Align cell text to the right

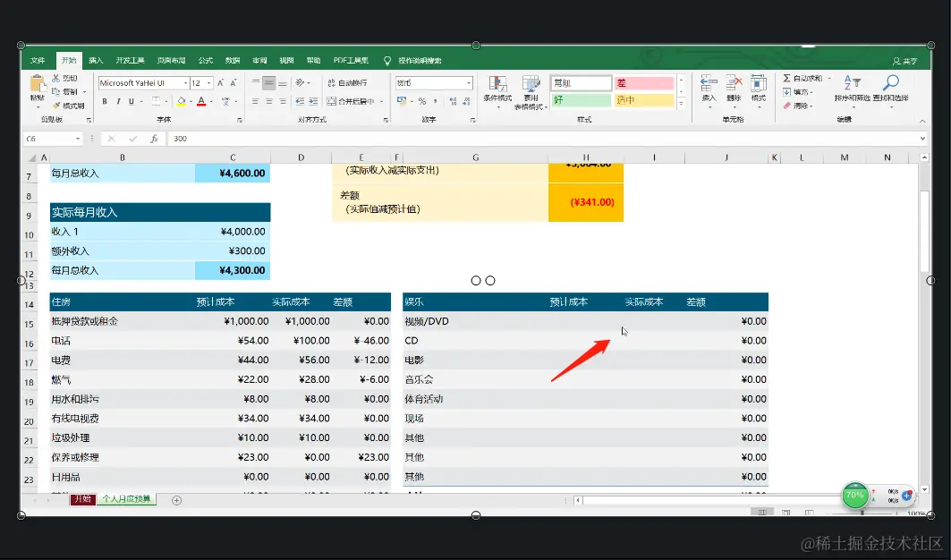(x=282, y=101)
